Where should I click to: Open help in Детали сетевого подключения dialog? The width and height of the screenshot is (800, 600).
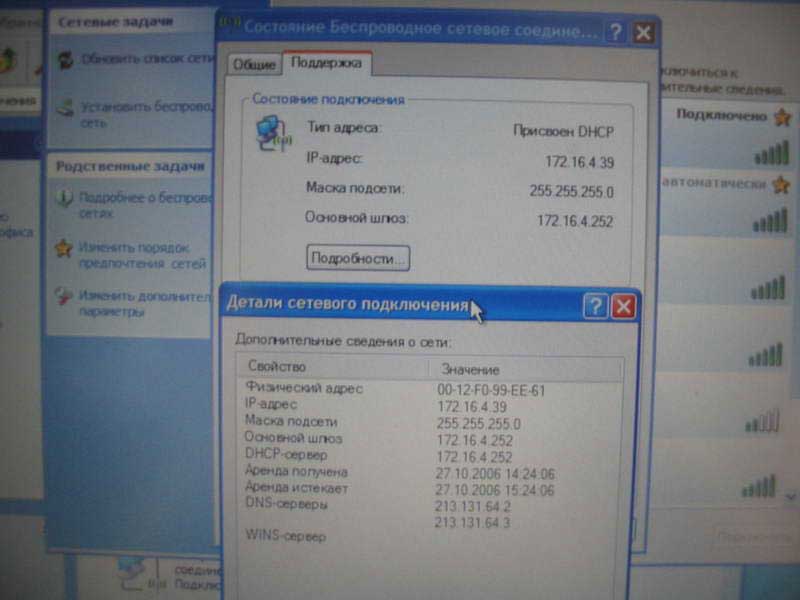click(595, 306)
